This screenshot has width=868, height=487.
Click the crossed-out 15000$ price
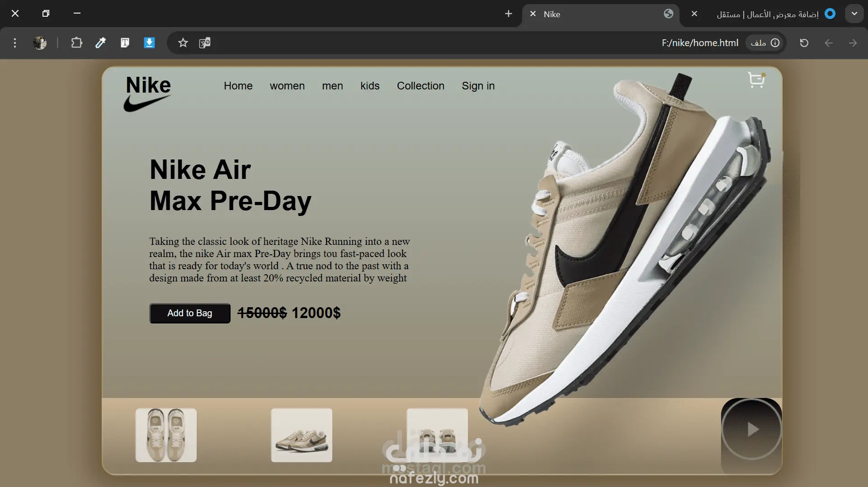[x=262, y=313]
